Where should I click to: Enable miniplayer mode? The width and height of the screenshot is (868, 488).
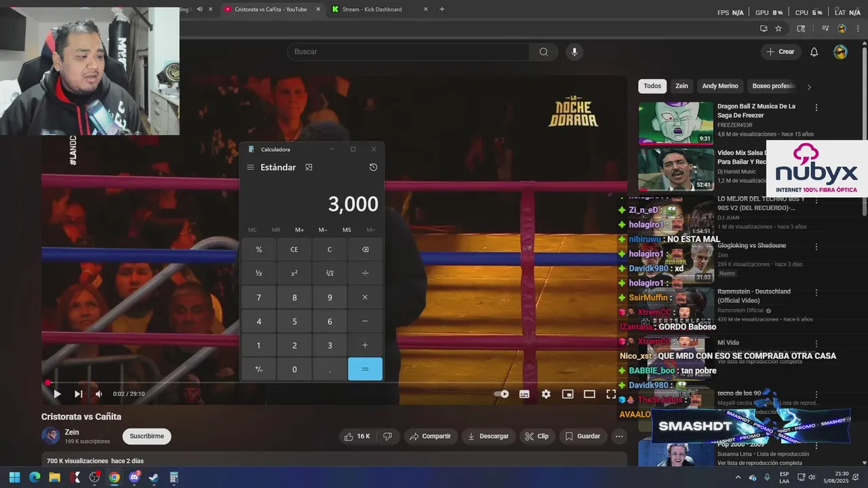click(568, 394)
